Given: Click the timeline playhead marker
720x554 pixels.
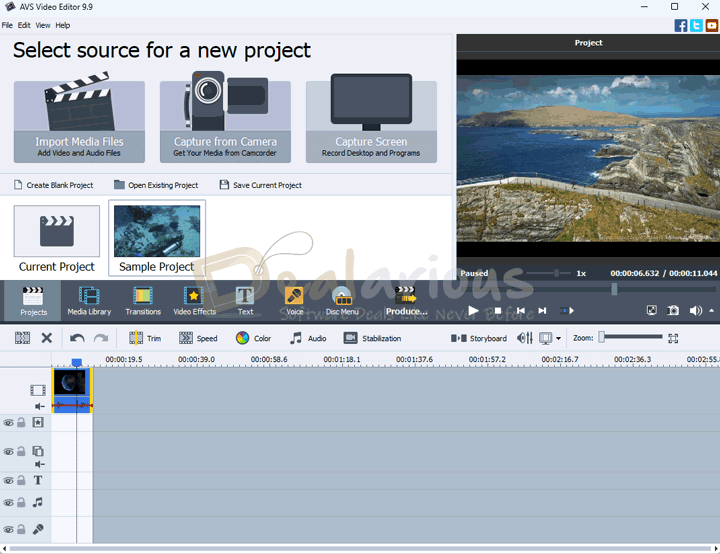Looking at the screenshot, I should click(x=77, y=362).
